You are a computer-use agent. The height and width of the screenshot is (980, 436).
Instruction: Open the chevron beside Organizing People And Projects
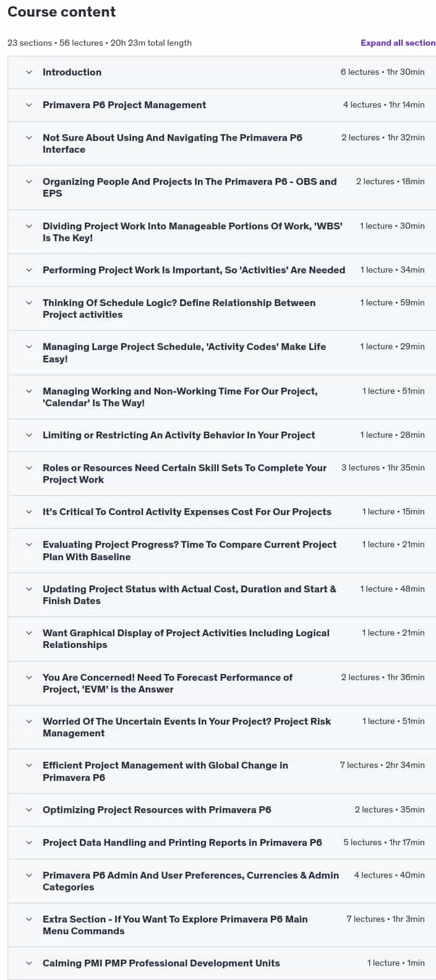tap(28, 182)
